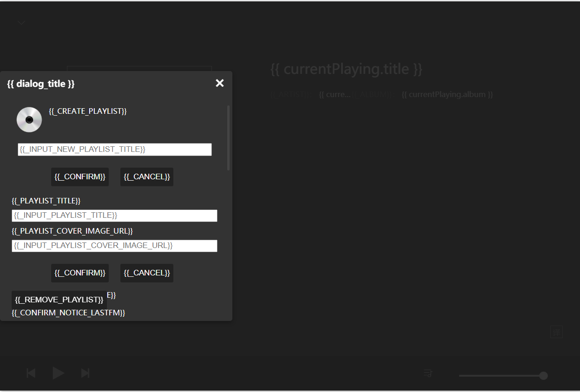Skip to the previous track
Image resolution: width=580 pixels, height=392 pixels.
(31, 373)
